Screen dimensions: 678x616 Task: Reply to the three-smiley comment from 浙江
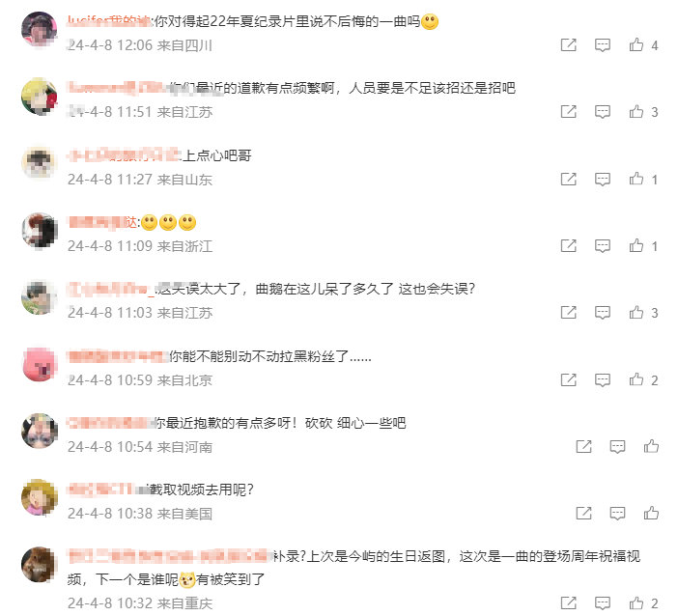pyautogui.click(x=603, y=245)
